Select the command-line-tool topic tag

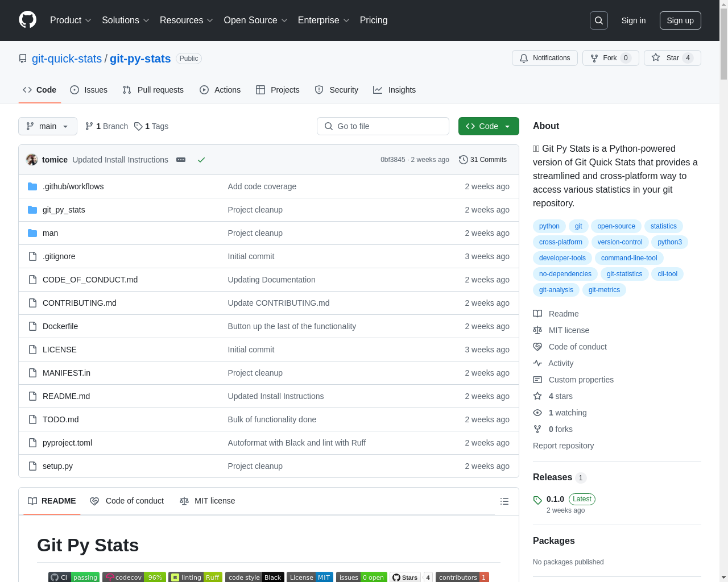click(629, 258)
